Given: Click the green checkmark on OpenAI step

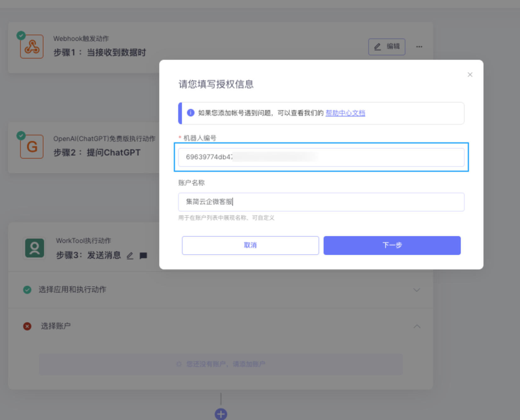Looking at the screenshot, I should click(x=21, y=135).
